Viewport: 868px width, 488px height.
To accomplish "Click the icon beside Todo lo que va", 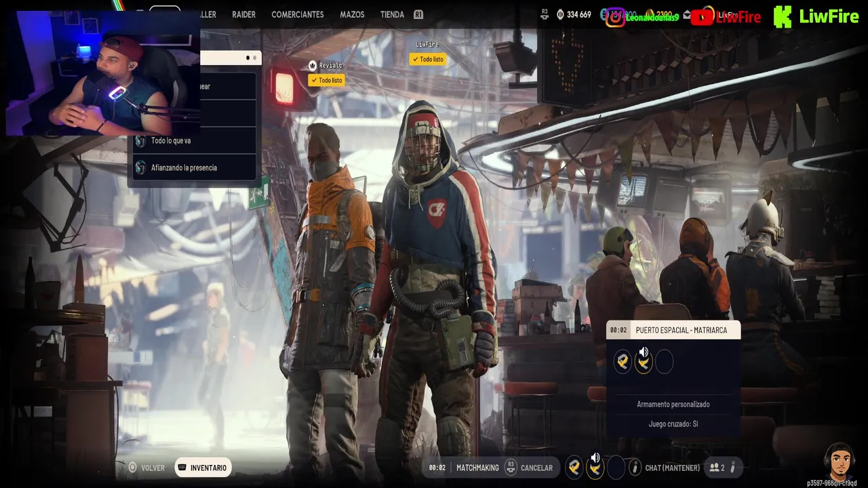I will pyautogui.click(x=140, y=141).
